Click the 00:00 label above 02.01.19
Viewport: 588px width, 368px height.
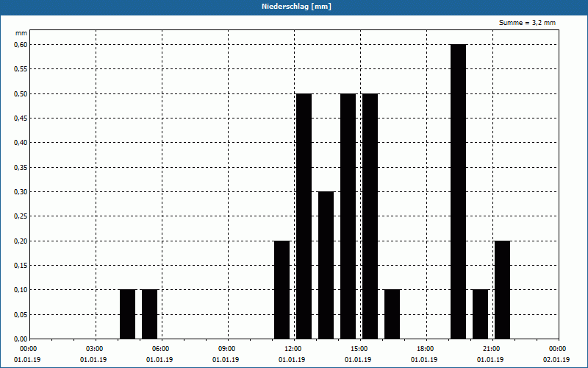pyautogui.click(x=558, y=349)
